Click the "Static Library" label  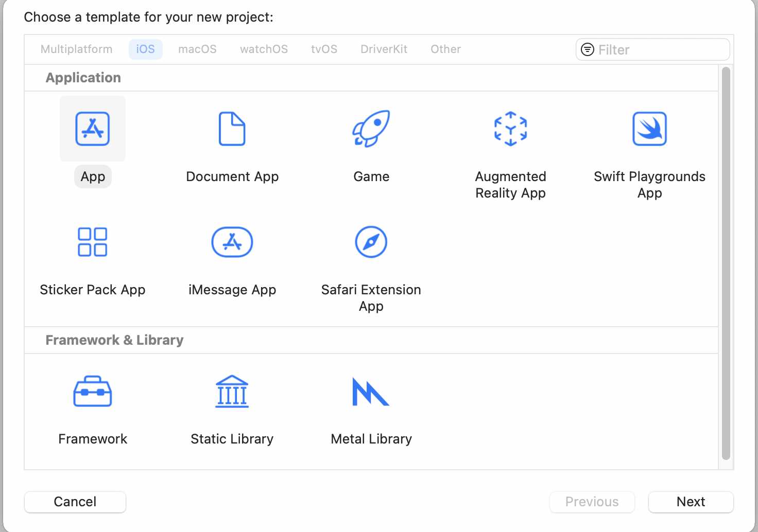click(x=232, y=439)
